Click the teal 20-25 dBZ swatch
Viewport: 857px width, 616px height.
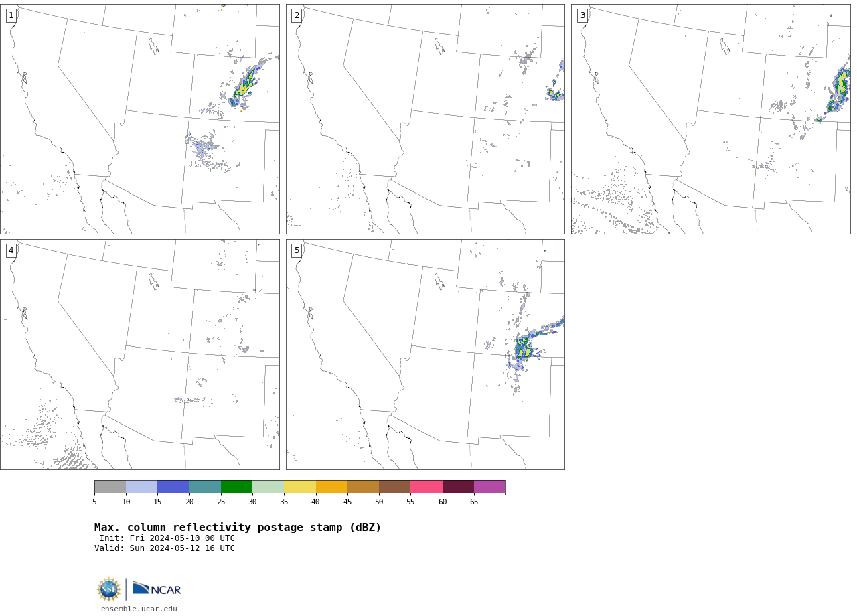pyautogui.click(x=205, y=487)
